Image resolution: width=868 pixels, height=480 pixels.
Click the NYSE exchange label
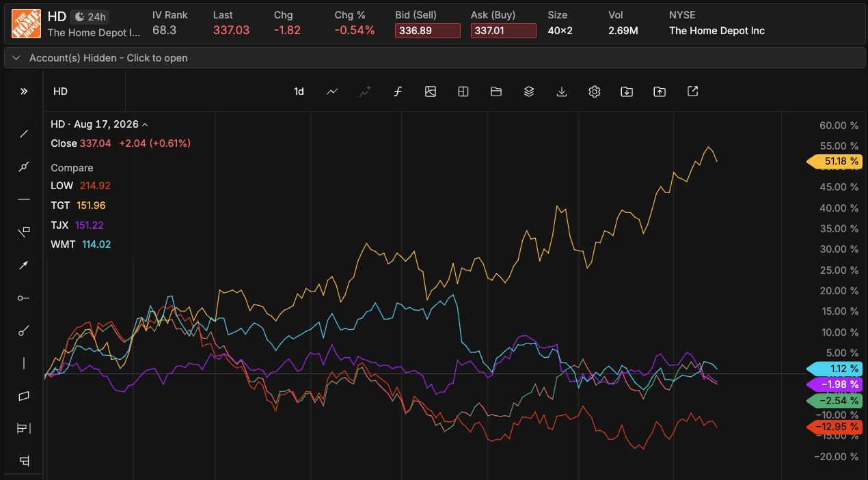click(x=682, y=15)
